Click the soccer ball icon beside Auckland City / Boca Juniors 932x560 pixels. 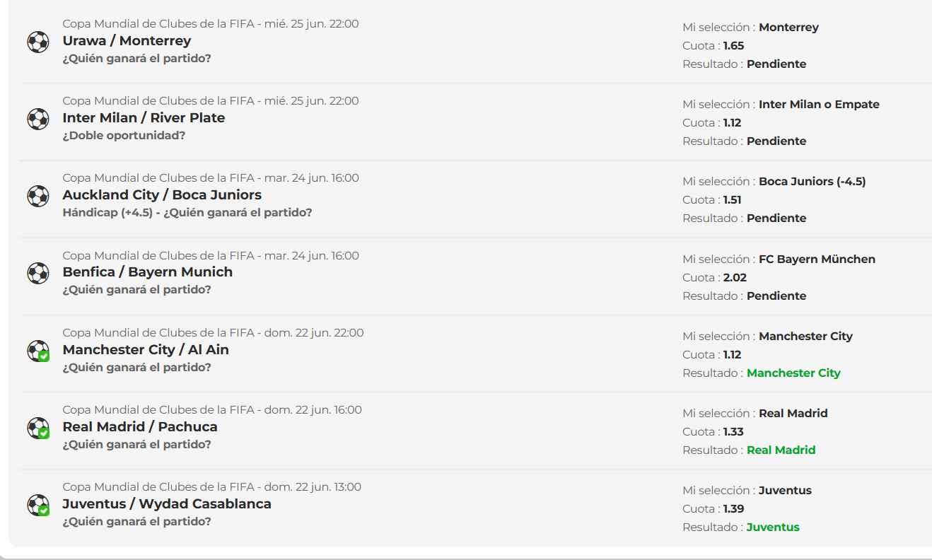pos(38,196)
